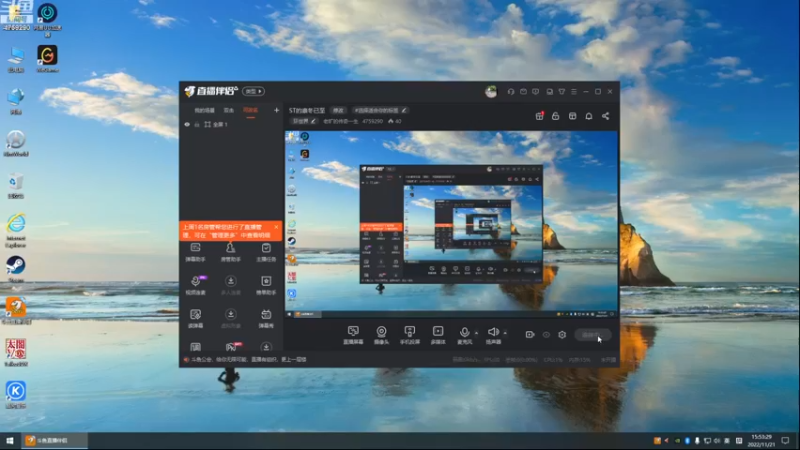800x450 pixels.
Task: Click the heat value 40 with flame
Action: click(x=394, y=121)
